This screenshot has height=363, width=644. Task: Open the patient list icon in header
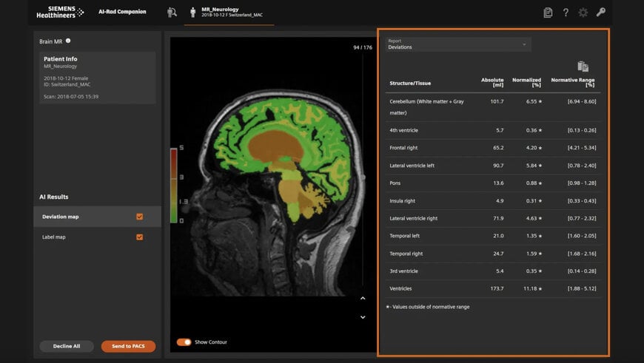pyautogui.click(x=172, y=12)
